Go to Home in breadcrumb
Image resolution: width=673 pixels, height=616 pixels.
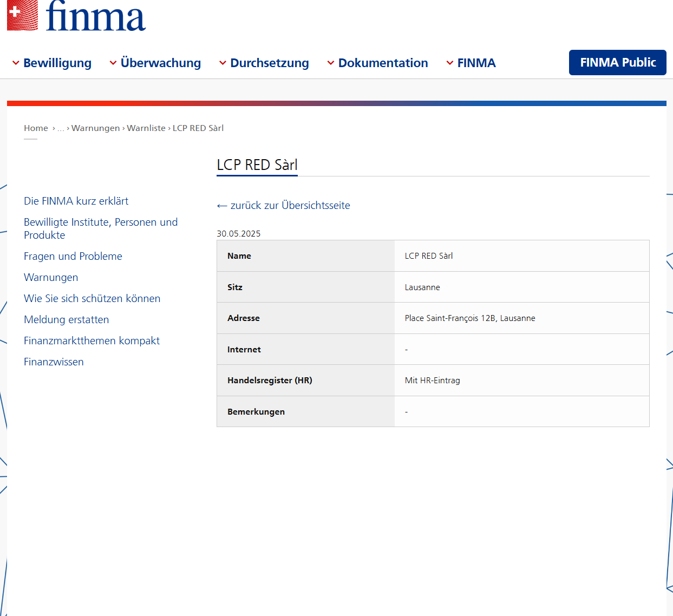coord(36,128)
